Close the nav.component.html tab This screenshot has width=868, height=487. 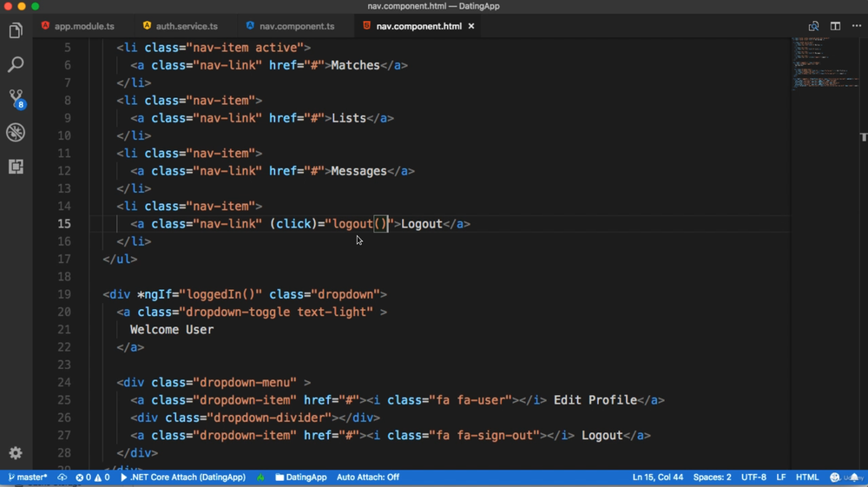471,26
